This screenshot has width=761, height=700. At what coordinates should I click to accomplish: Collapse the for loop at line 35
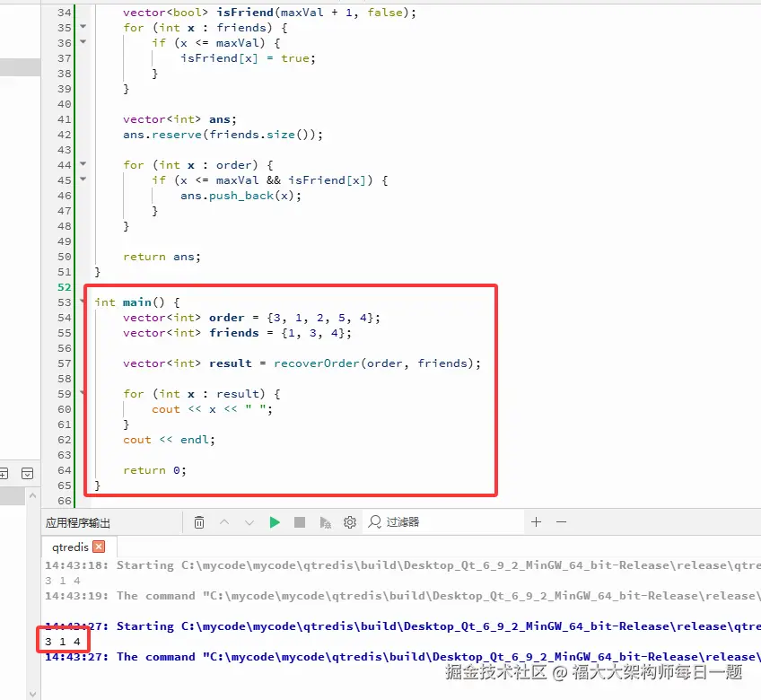83,27
